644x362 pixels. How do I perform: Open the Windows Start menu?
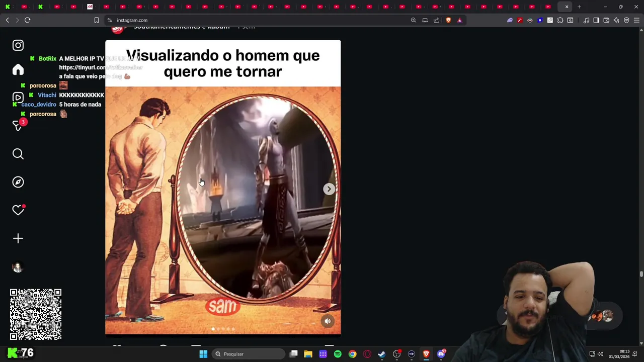tap(203, 354)
